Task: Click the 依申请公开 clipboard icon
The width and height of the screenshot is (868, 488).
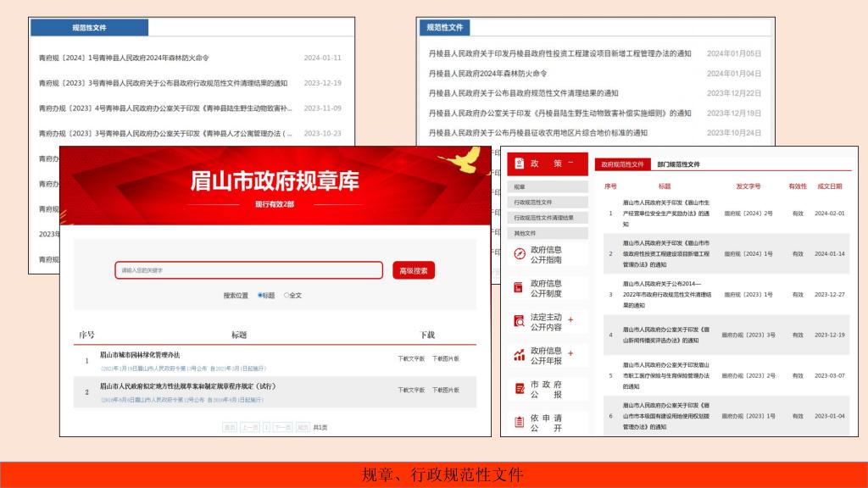Action: (520, 422)
